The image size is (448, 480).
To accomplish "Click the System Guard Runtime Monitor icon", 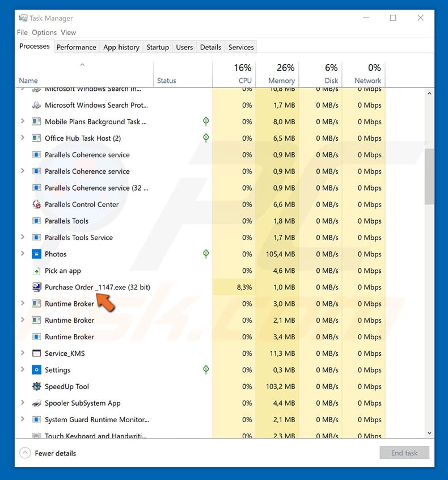I will 36,419.
